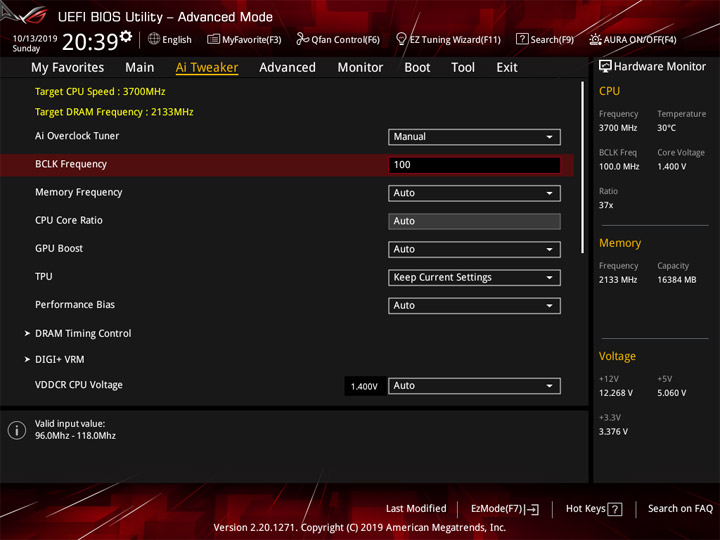Click the globe language icon

tap(154, 39)
